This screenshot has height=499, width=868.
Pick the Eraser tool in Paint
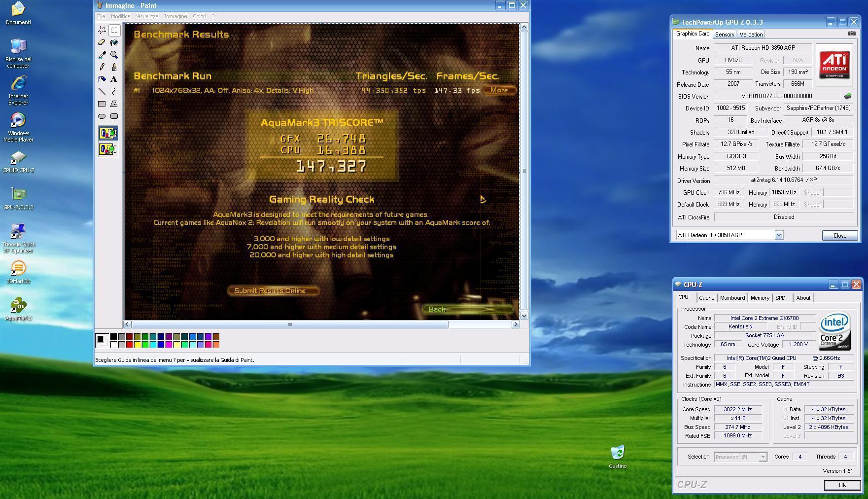point(102,42)
